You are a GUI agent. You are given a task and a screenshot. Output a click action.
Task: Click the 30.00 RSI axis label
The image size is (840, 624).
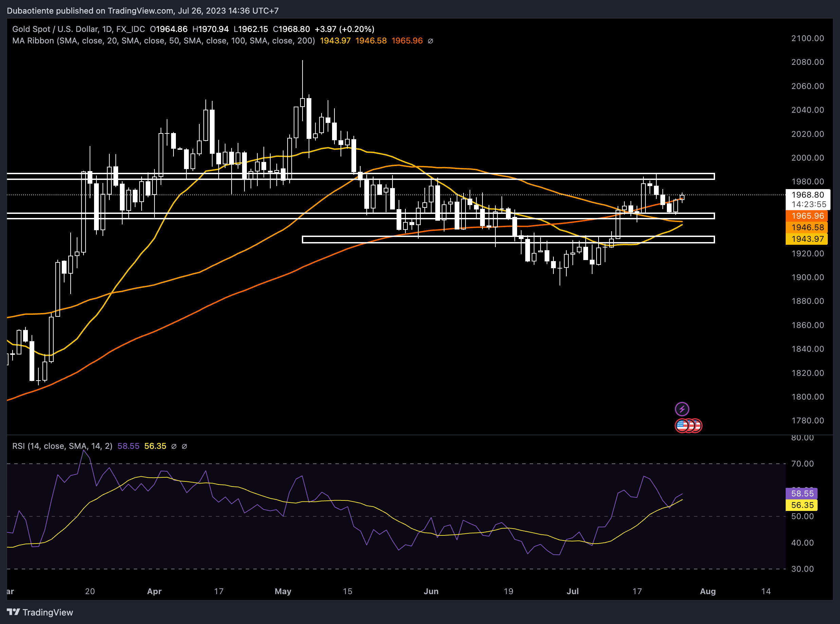pyautogui.click(x=802, y=569)
